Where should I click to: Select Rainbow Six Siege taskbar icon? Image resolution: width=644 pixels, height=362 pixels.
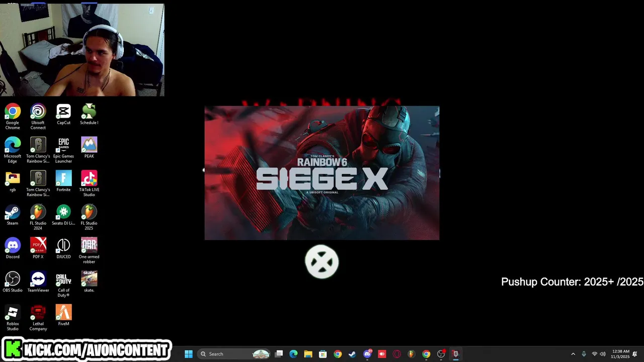[x=455, y=354]
